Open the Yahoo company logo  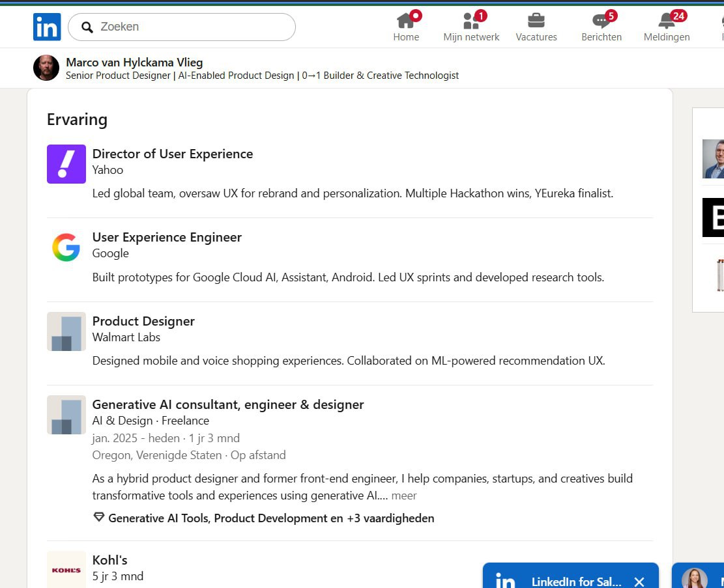click(x=66, y=164)
